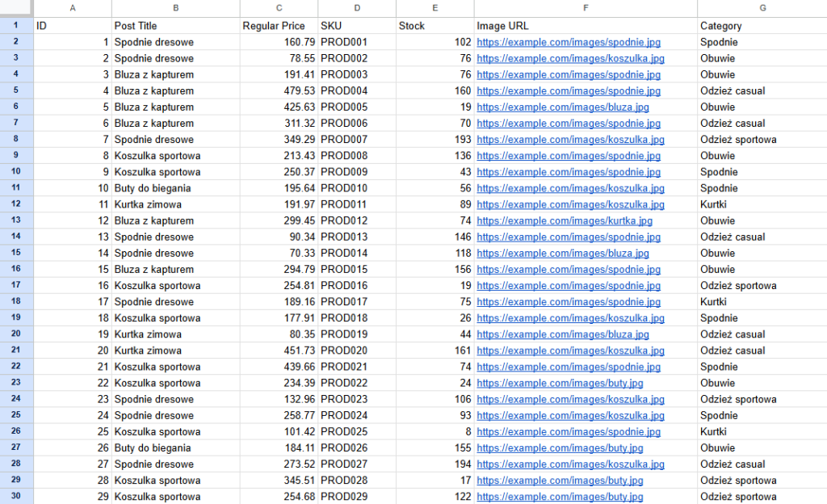Open the image URL link for PROD005
This screenshot has width=827, height=504.
(562, 107)
